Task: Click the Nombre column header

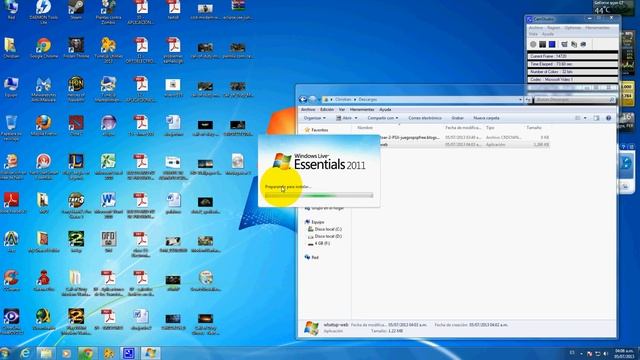Action: pos(364,128)
